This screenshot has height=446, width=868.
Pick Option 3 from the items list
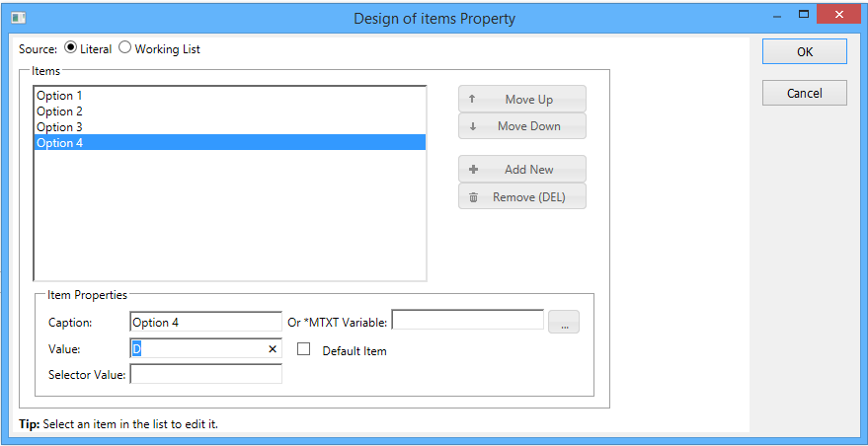59,127
